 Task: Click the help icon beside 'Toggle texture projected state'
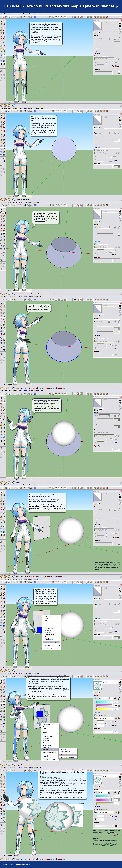tap(14, 765)
